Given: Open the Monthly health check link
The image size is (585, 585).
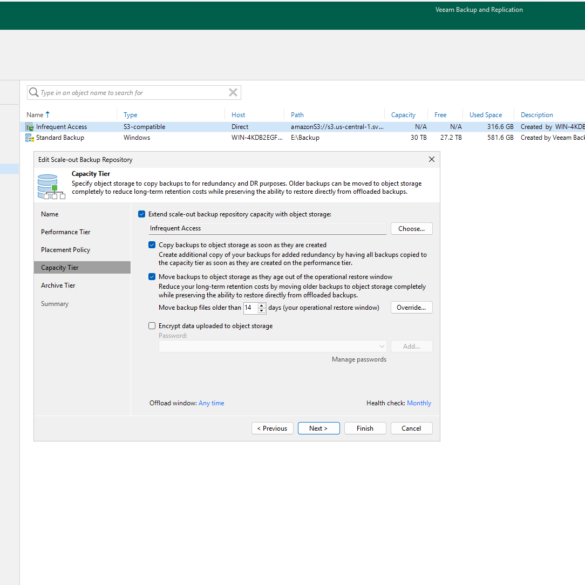Looking at the screenshot, I should click(x=419, y=403).
